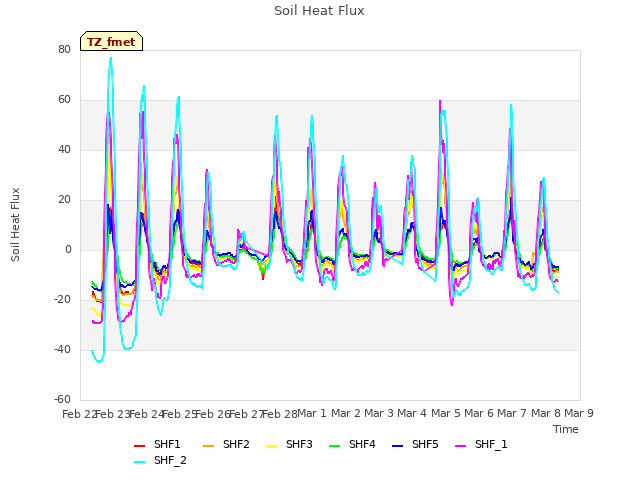This screenshot has width=640, height=480.
Task: Click the blue SHF5 legend color marker
Action: pos(398,446)
